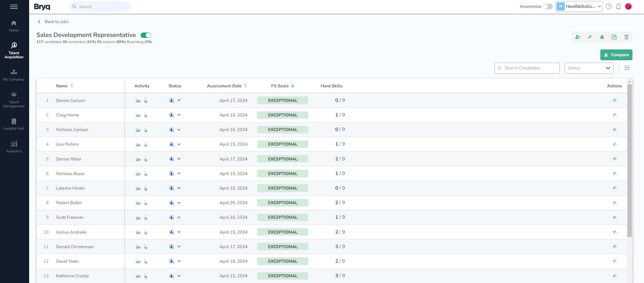Open the HardSkillsCo company dropdown
Viewport: 644px width, 283px height.
(x=579, y=6)
